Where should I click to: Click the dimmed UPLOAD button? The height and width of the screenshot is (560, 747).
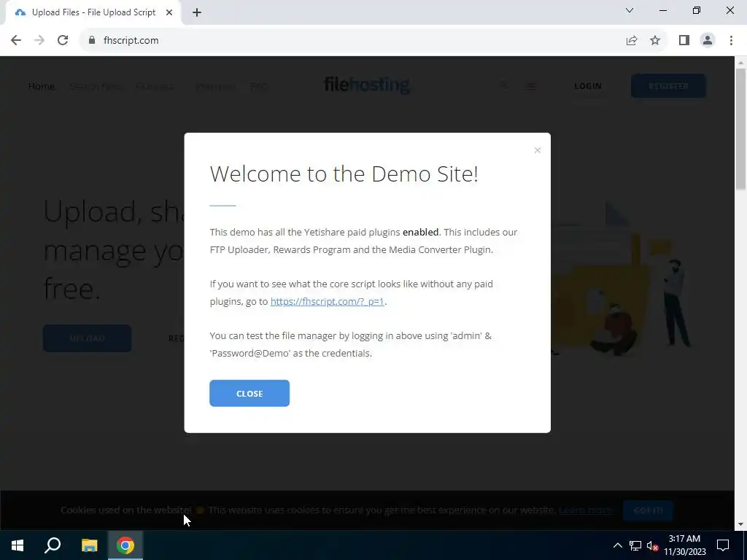(88, 338)
